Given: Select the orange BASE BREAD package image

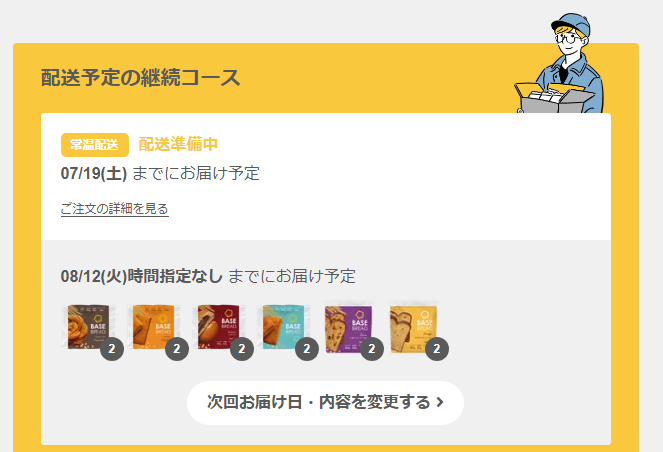Looking at the screenshot, I should point(154,326).
